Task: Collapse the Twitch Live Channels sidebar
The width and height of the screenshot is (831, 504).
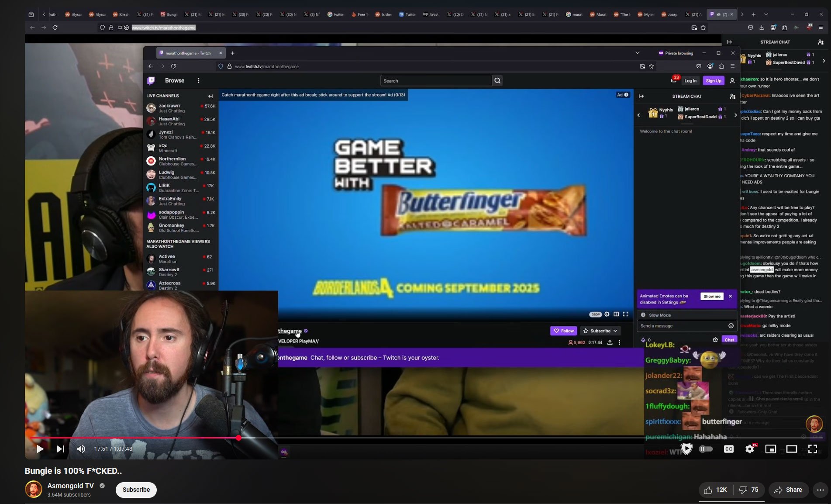Action: tap(211, 96)
